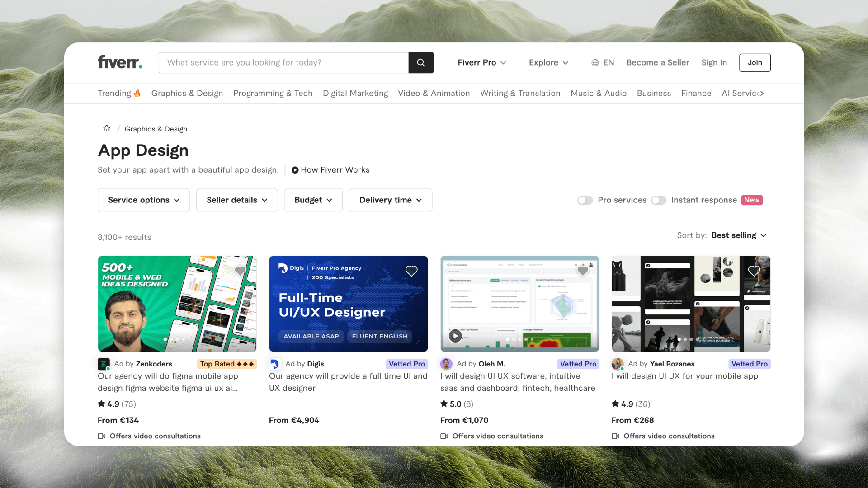Favorite the Zenkoders gig with heart icon

240,271
